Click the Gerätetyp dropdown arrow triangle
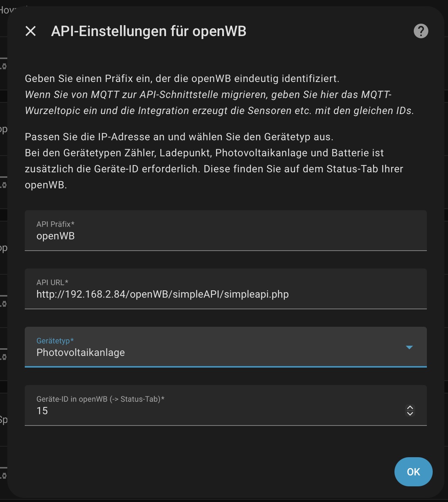This screenshot has height=502, width=448. [409, 348]
